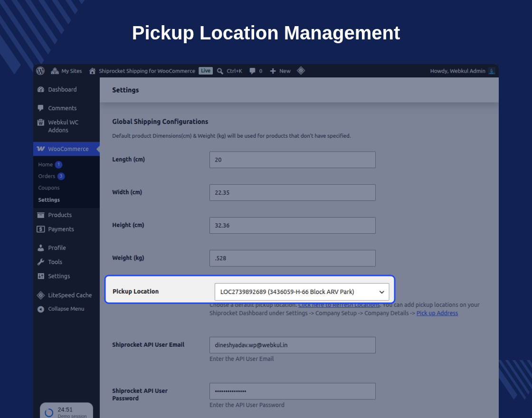Click the Length (cm) field

293,160
